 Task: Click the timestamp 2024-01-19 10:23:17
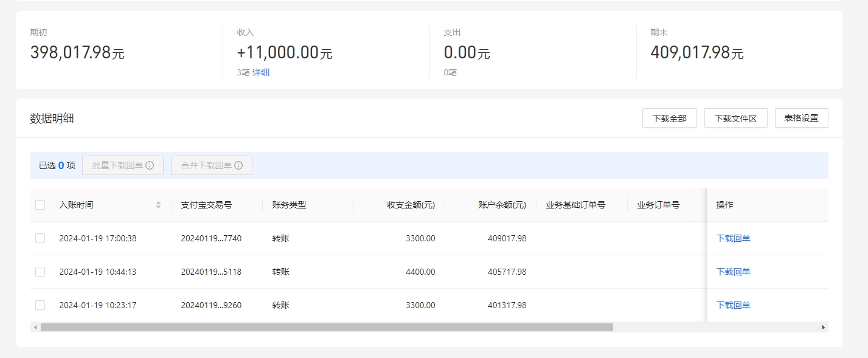click(x=98, y=305)
